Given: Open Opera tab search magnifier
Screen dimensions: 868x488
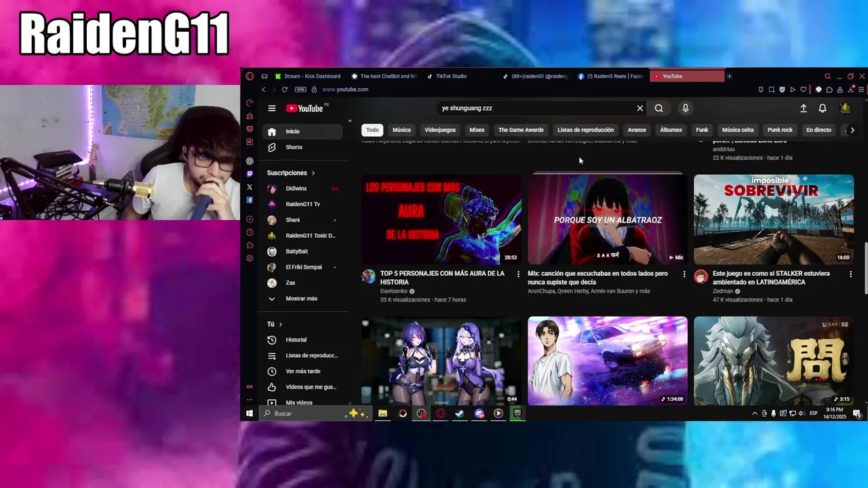Looking at the screenshot, I should pyautogui.click(x=827, y=76).
